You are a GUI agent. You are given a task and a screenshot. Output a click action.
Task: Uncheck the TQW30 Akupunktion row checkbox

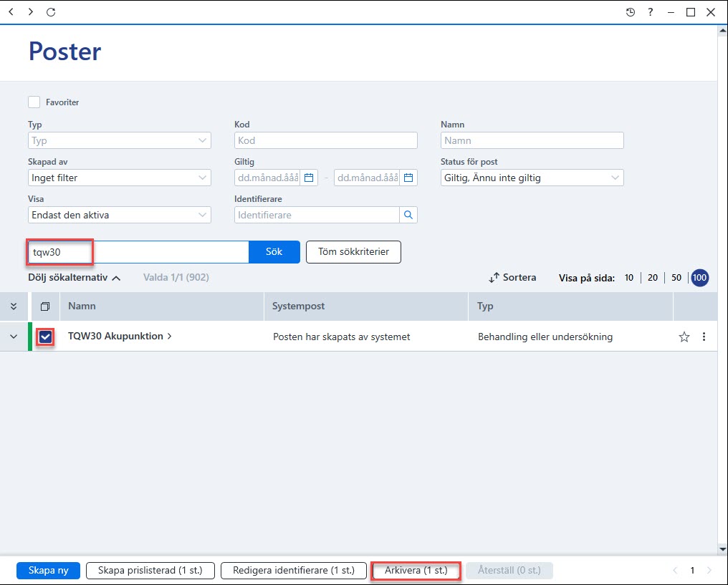point(46,337)
